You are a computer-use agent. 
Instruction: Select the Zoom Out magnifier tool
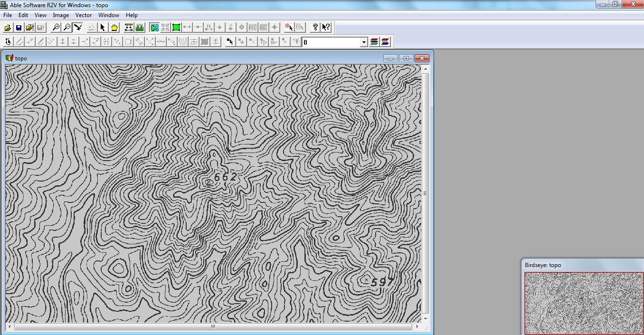[67, 28]
